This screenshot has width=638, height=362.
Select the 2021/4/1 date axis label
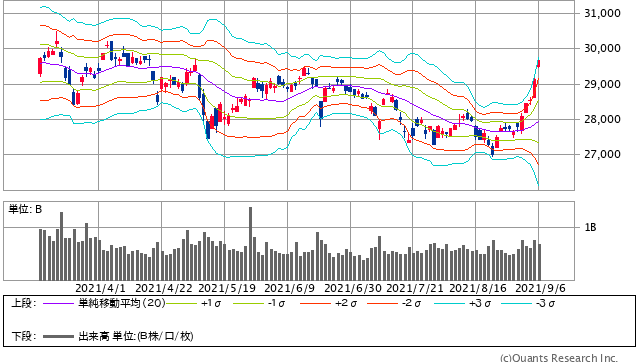point(101,288)
